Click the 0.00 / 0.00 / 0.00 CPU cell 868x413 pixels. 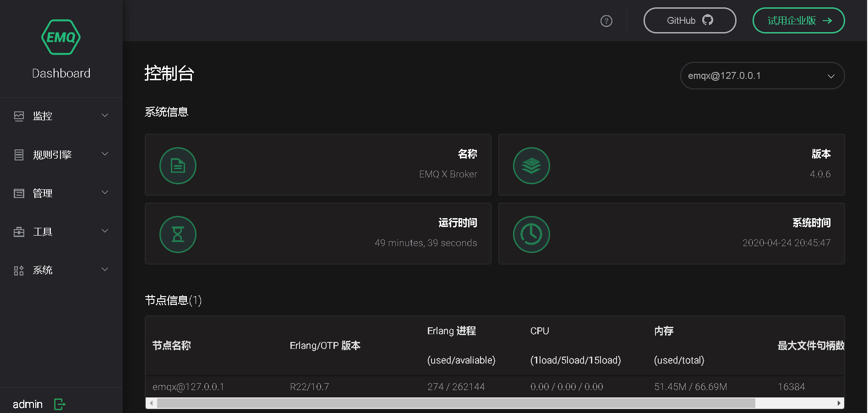[x=567, y=387]
